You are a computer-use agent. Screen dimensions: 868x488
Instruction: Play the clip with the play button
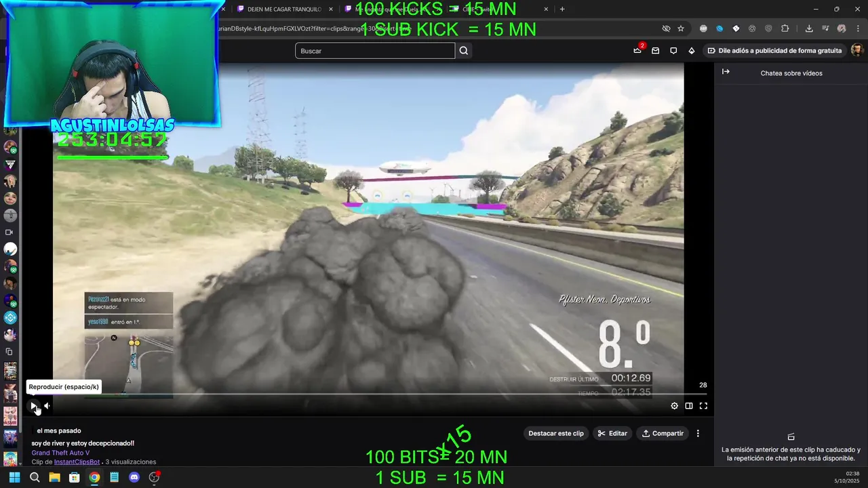coord(33,406)
